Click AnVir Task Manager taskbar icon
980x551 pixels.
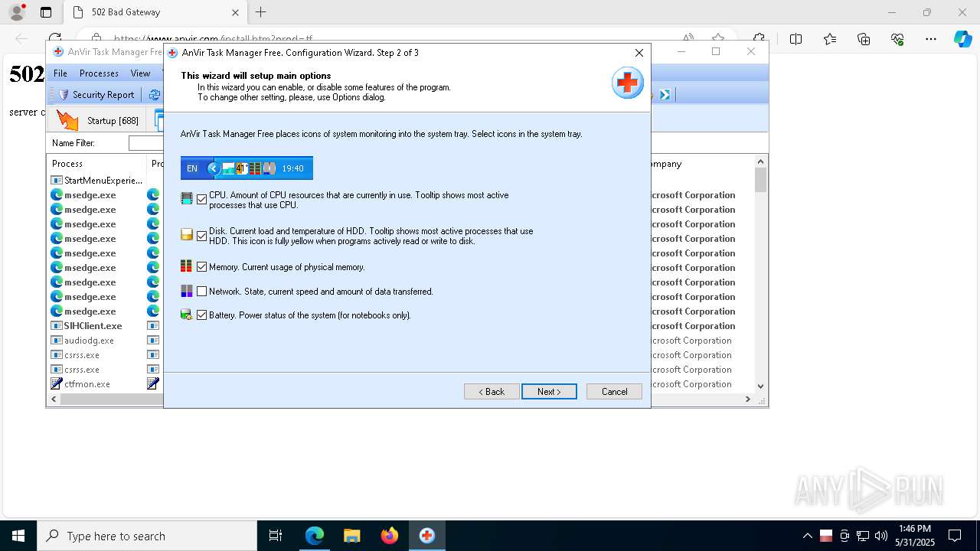[427, 536]
